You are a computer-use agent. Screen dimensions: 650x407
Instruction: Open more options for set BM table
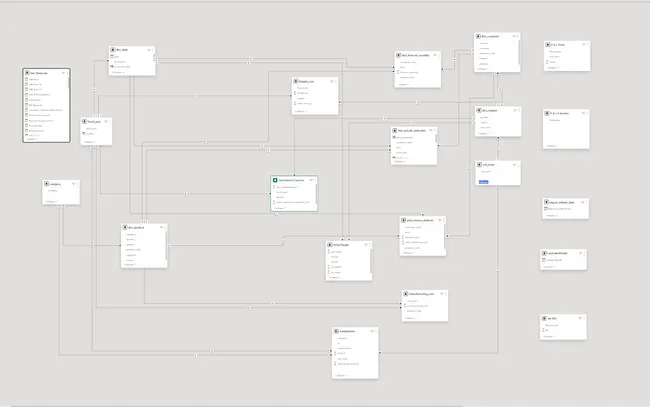(x=585, y=318)
